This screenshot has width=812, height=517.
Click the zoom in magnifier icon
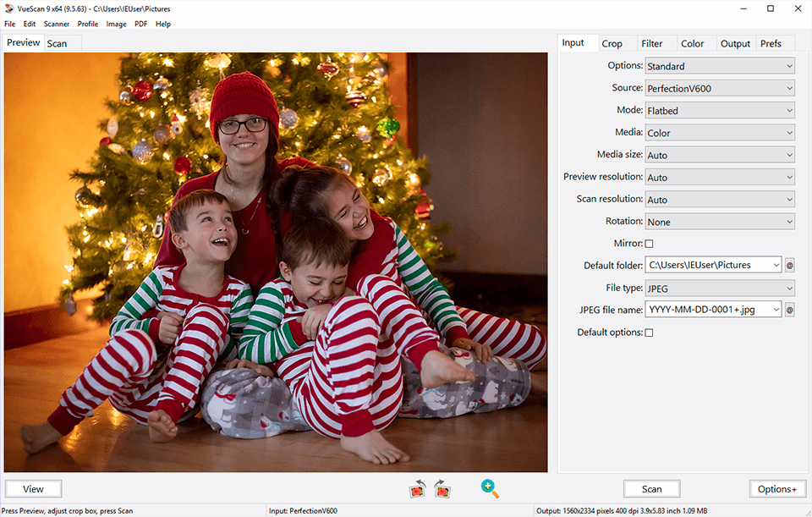click(490, 488)
